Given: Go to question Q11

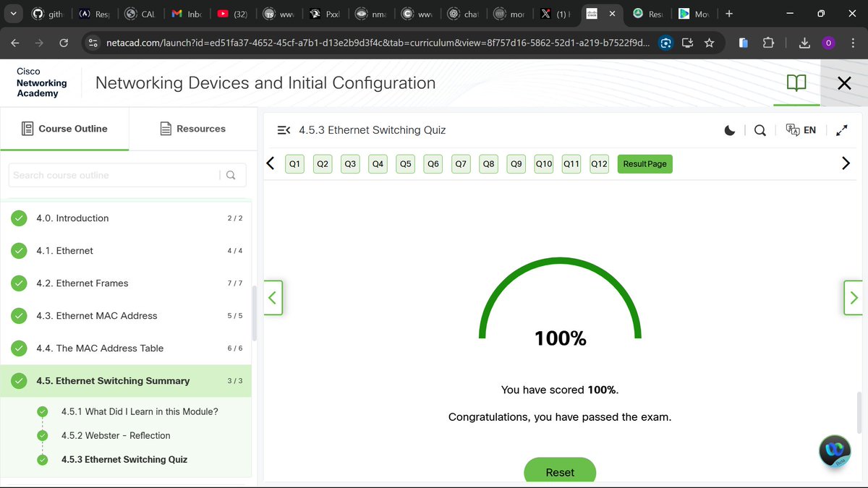Looking at the screenshot, I should click(571, 164).
